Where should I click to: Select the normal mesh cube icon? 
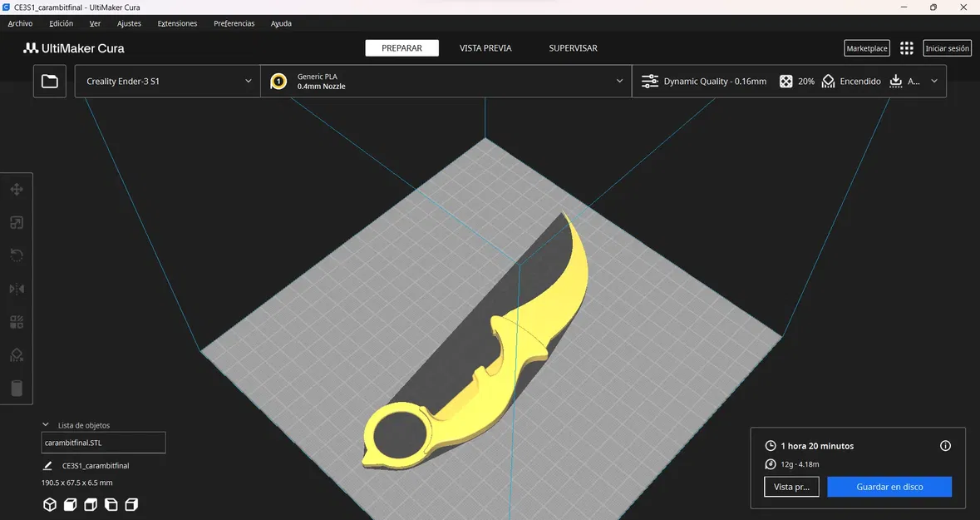point(49,503)
